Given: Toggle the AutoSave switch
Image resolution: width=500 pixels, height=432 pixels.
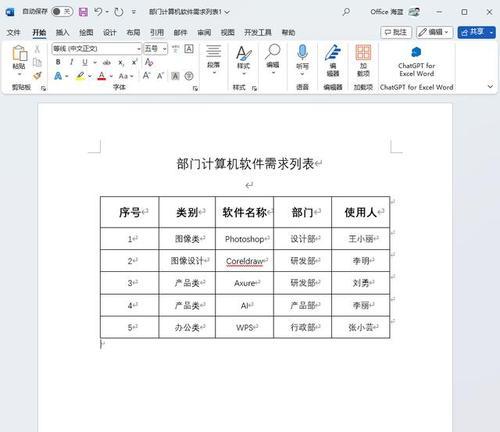Looking at the screenshot, I should 62,12.
